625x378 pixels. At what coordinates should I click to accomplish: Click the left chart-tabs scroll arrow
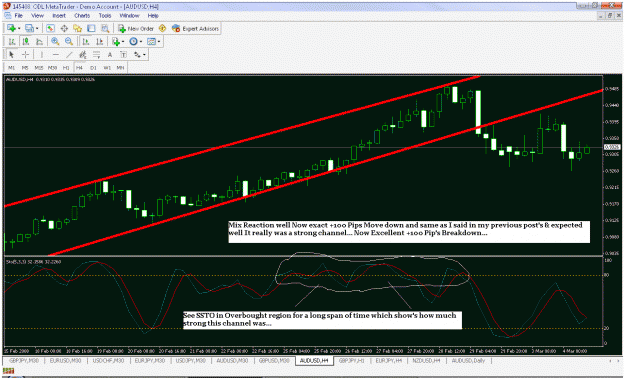point(610,360)
